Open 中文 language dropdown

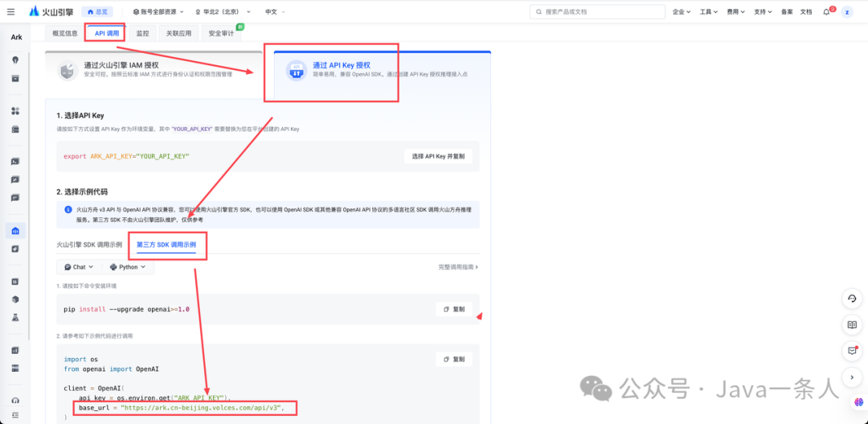tap(275, 11)
